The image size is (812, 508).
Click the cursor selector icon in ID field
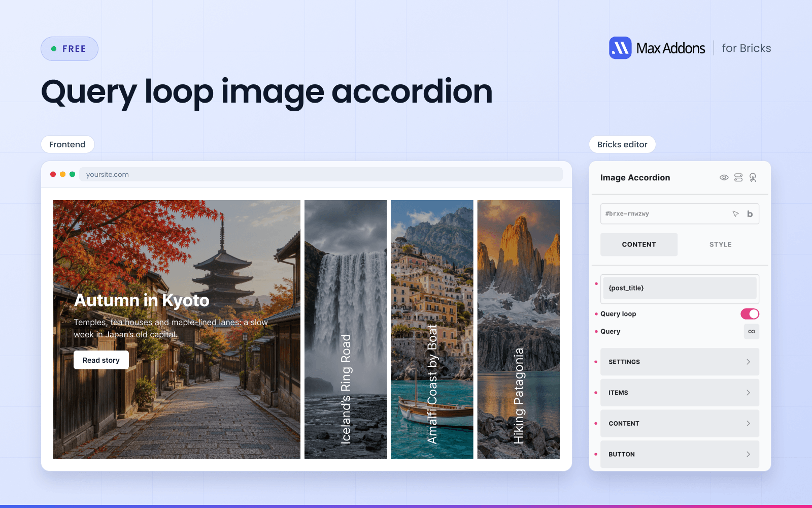point(735,214)
